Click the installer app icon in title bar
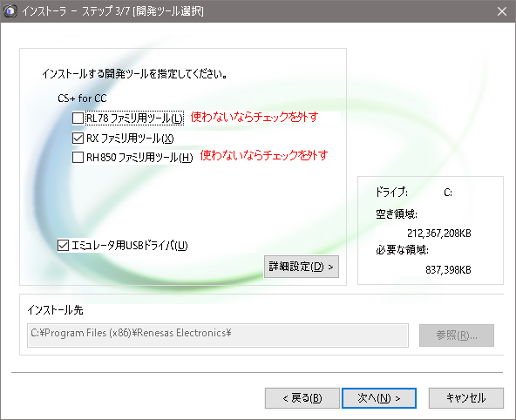 coord(10,11)
